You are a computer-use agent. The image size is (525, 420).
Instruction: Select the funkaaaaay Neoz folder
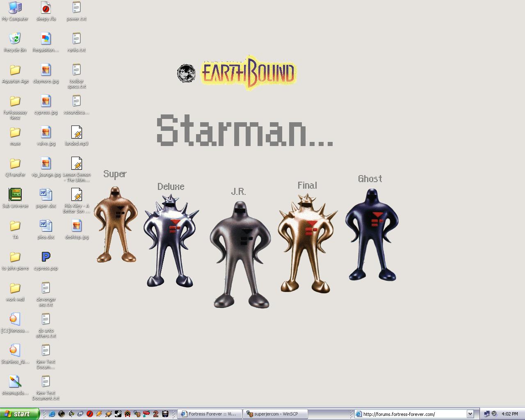click(15, 107)
